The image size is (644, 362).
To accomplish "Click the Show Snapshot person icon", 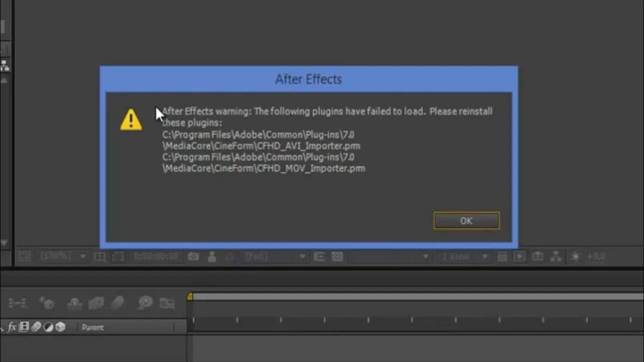I will pos(212,256).
